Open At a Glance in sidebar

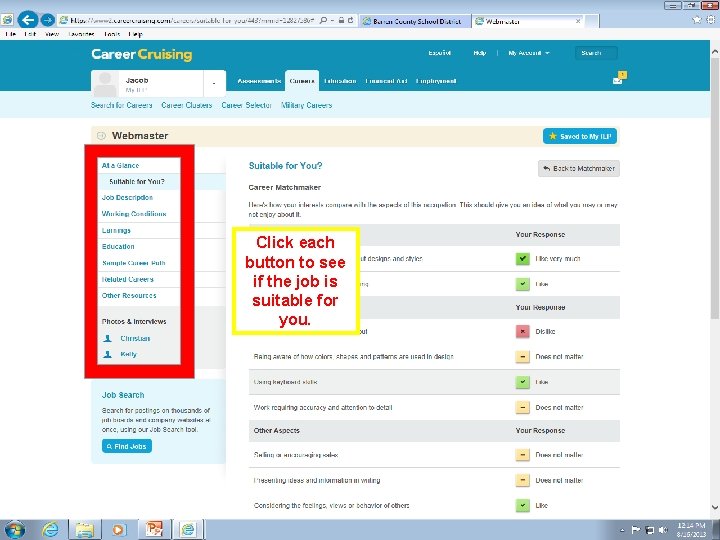[120, 165]
